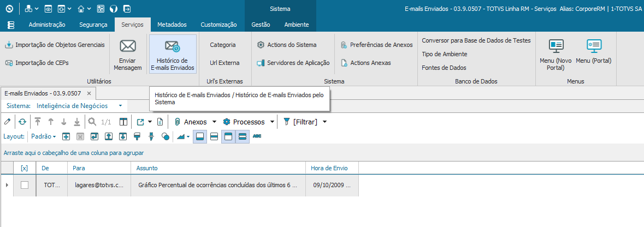Click the restore layout return-arrow icon
Screen dimensions: 644x227
94,136
